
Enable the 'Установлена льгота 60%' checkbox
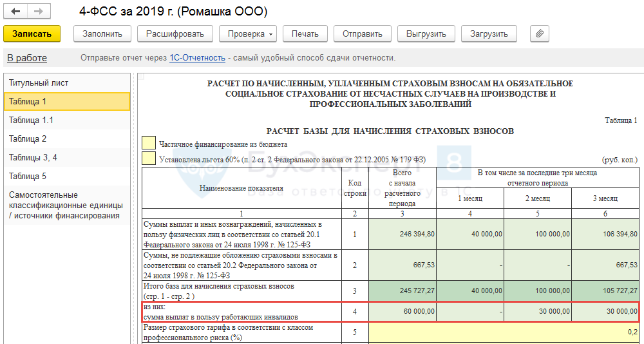[x=148, y=158]
